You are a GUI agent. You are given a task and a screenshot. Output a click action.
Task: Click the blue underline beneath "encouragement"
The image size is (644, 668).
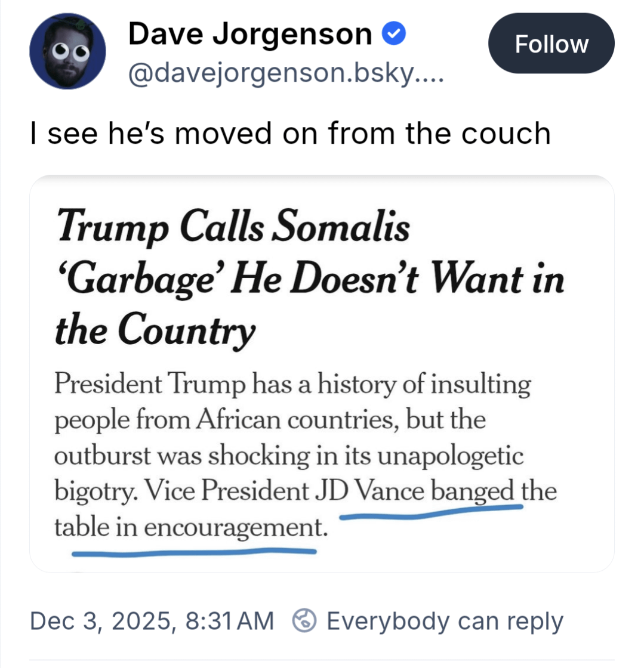(193, 552)
